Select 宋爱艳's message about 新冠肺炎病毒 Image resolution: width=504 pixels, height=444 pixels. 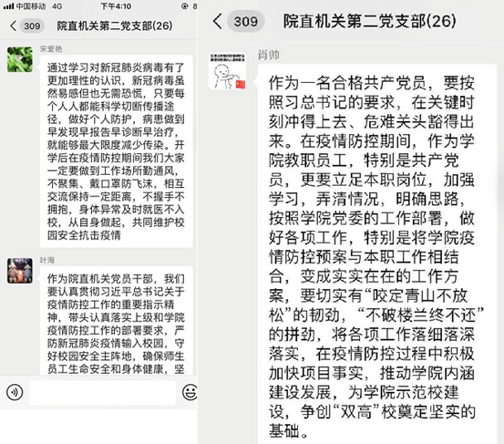tap(117, 151)
